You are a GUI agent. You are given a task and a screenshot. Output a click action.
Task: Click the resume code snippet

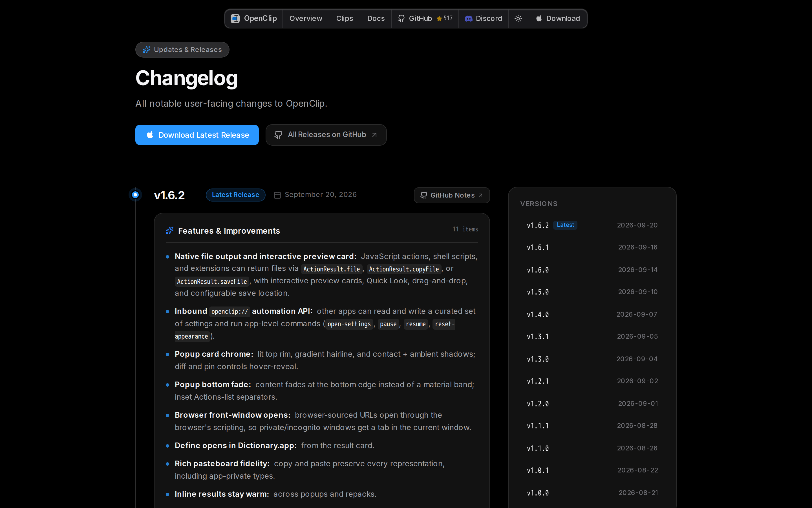coord(415,324)
